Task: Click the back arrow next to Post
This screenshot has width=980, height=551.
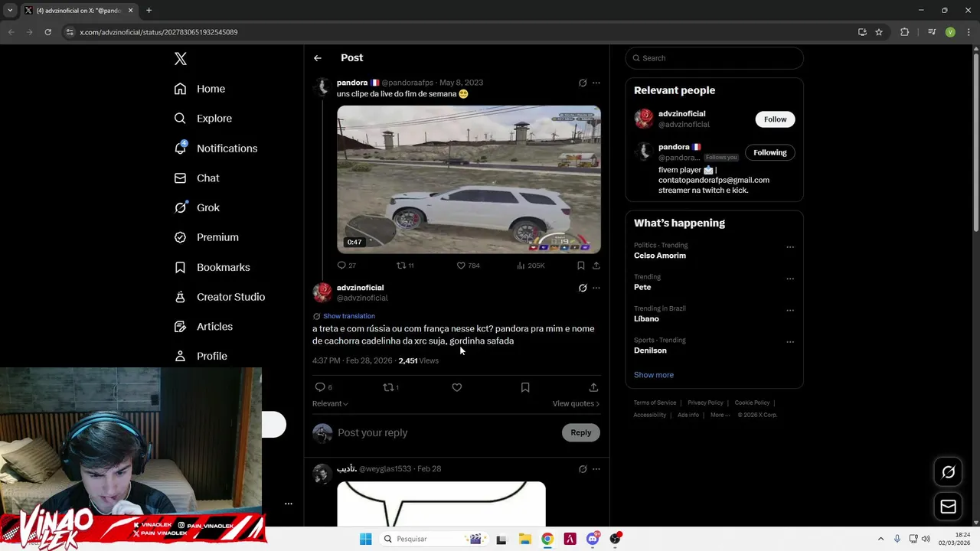Action: [x=318, y=58]
